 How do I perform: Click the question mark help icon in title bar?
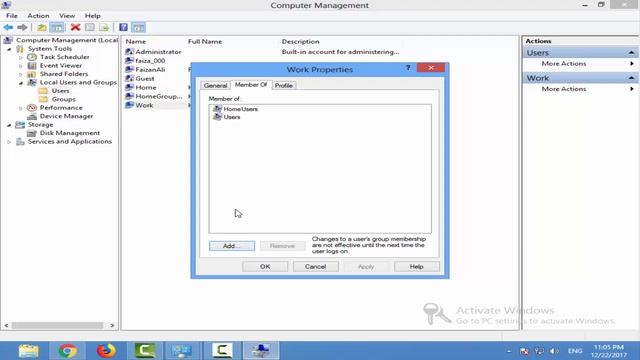tap(408, 68)
